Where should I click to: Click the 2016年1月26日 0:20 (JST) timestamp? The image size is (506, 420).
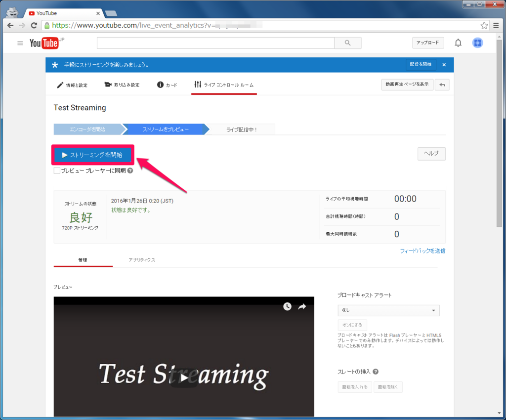(142, 201)
